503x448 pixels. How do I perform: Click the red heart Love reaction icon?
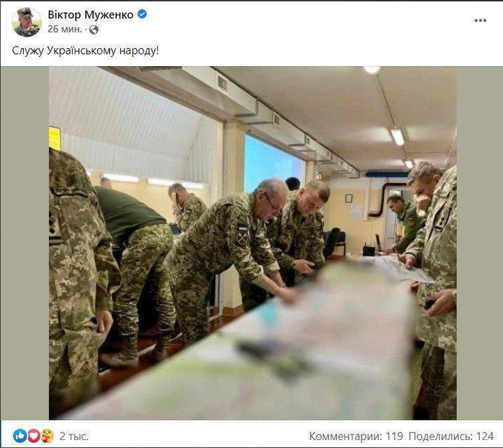click(x=33, y=436)
